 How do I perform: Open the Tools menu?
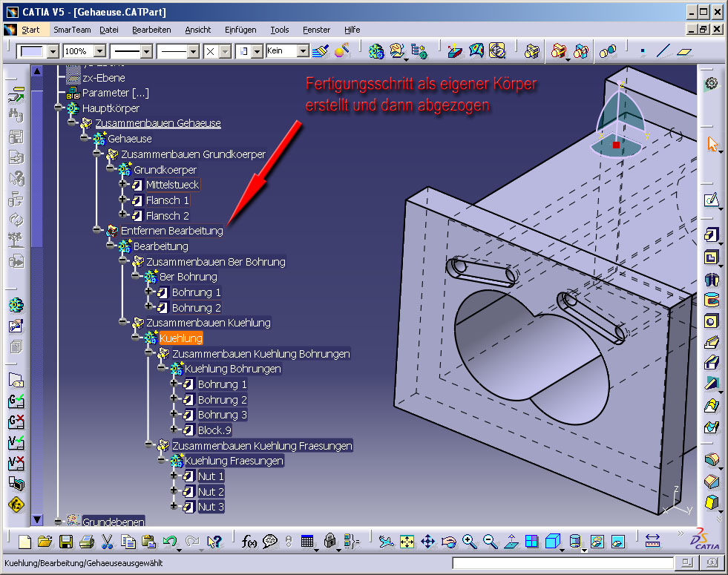point(280,30)
